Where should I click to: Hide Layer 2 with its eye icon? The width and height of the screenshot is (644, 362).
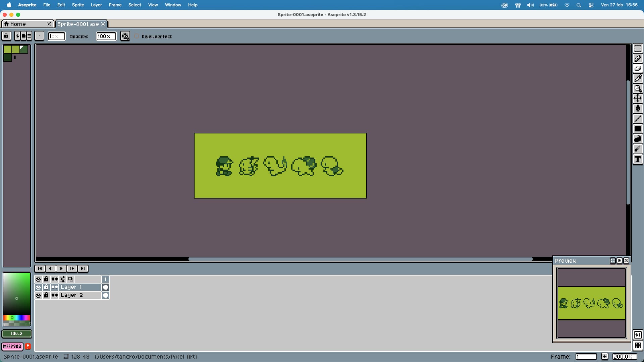pos(38,295)
